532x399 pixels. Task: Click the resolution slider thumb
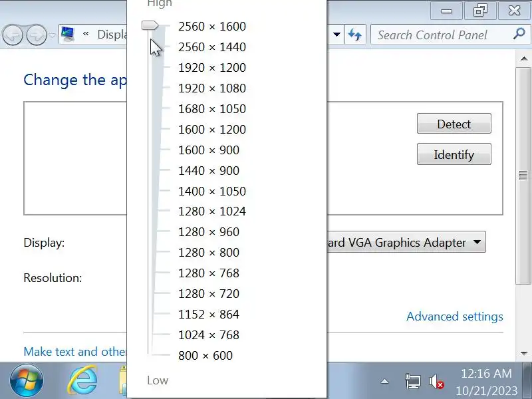click(x=150, y=26)
